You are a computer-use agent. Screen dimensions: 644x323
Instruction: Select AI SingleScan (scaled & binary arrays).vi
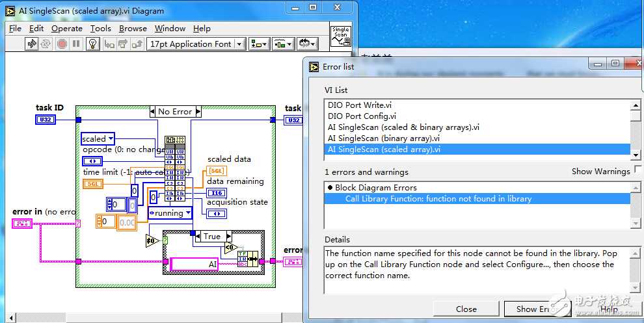tap(477, 127)
